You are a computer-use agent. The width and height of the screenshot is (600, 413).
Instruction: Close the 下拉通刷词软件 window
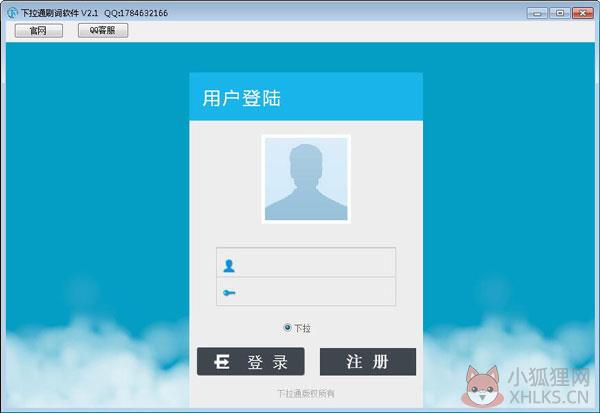tap(582, 13)
